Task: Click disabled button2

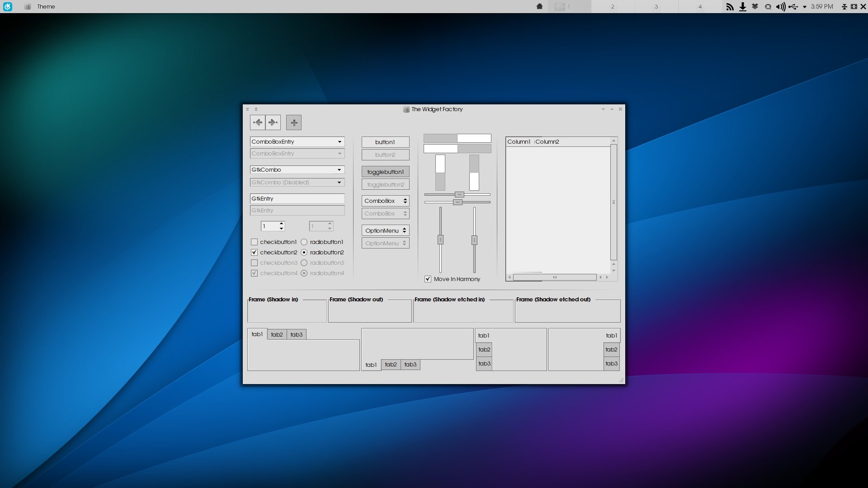Action: 386,155
